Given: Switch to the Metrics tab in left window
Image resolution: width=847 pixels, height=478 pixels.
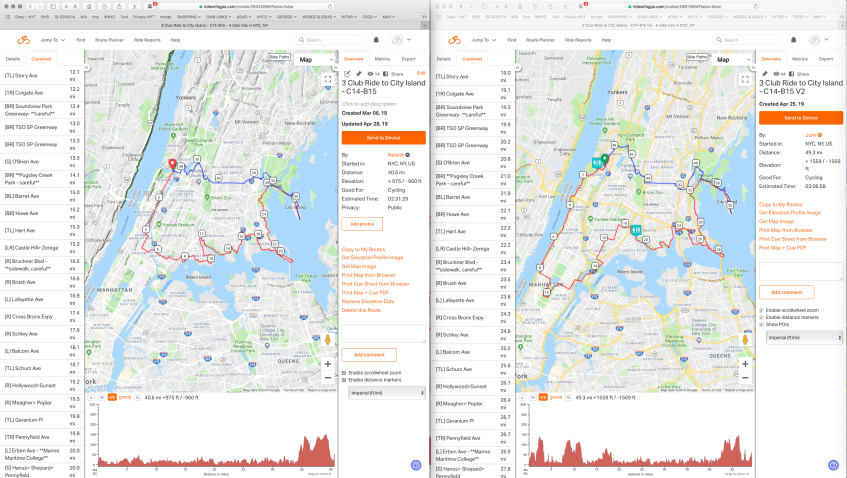Looking at the screenshot, I should (382, 59).
